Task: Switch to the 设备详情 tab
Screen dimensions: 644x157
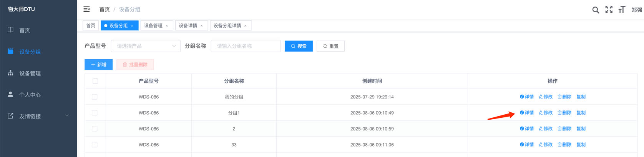Action: click(x=188, y=26)
